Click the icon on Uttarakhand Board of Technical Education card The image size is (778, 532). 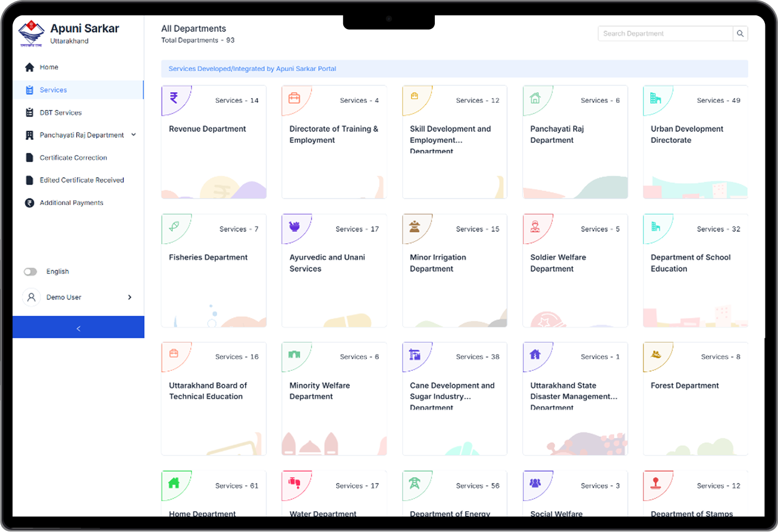click(174, 352)
